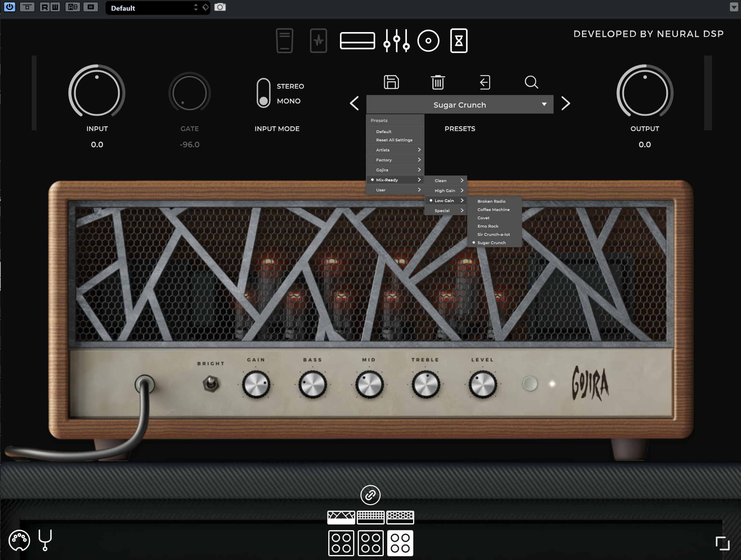Toggle the plugin bypass power button top-left
The image size is (741, 560).
pos(10,7)
